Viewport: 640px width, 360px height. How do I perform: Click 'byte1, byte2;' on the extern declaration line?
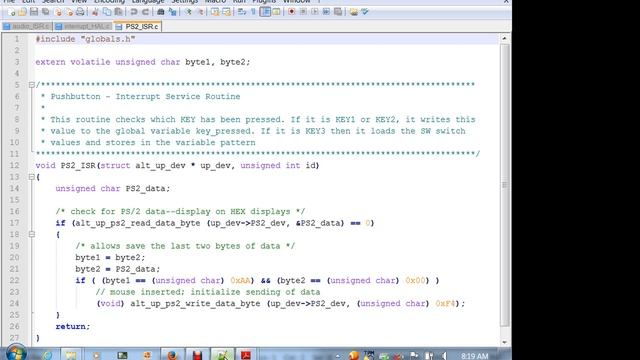pos(217,62)
